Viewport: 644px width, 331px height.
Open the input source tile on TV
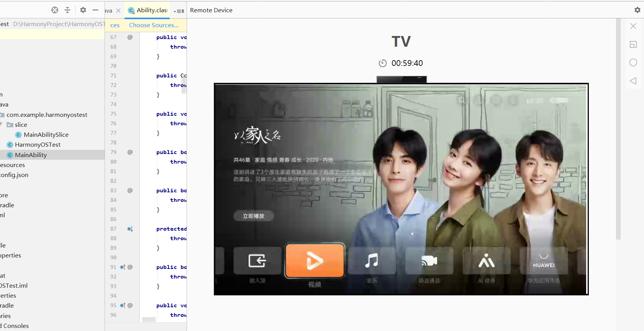257,261
